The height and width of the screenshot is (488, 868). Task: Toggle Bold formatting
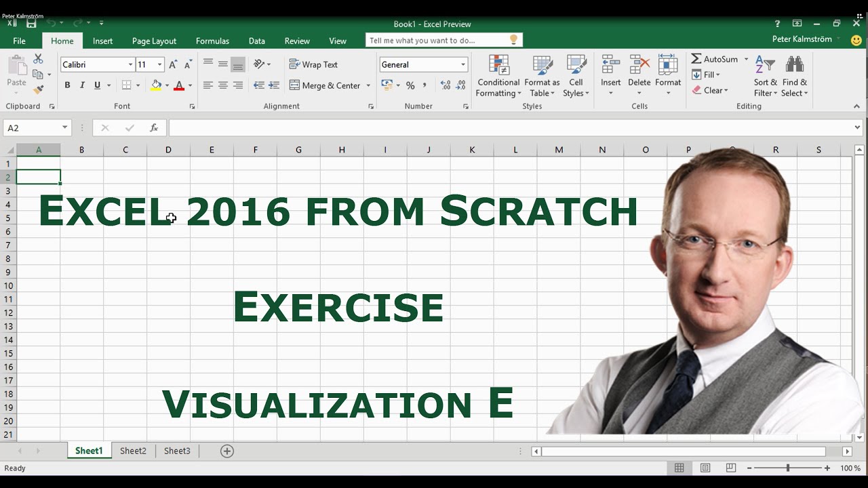(x=67, y=85)
